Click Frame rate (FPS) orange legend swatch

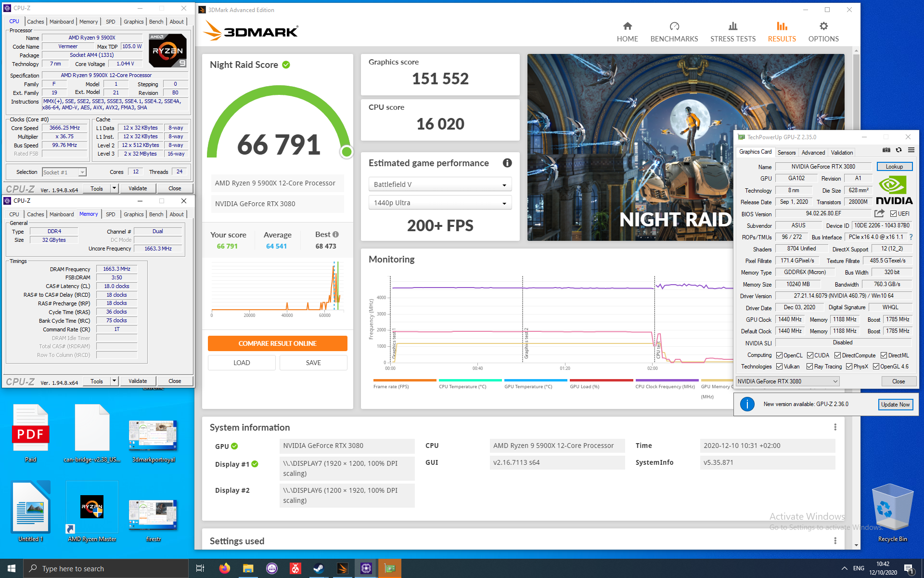[x=404, y=380]
